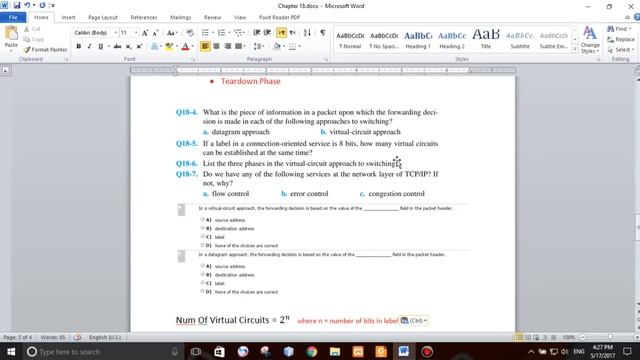This screenshot has height=360, width=640.
Task: Click the Copy command in Clipboard group
Action: tap(33, 39)
